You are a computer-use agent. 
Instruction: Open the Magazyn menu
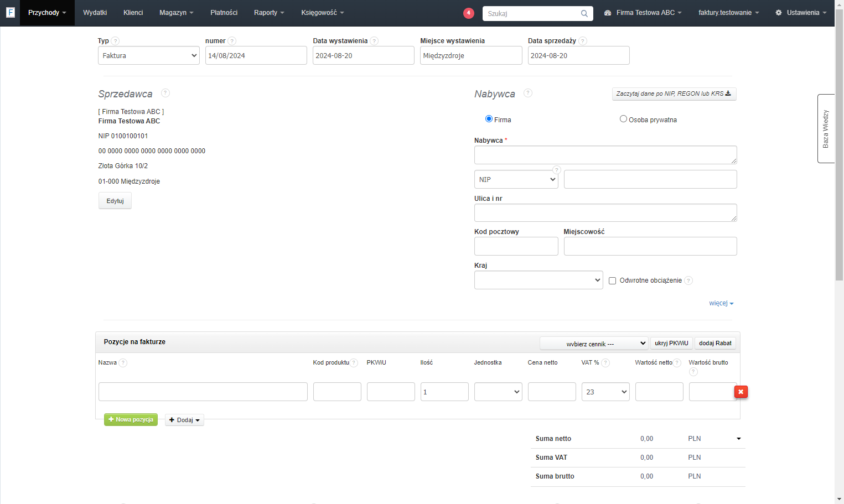[x=177, y=13]
